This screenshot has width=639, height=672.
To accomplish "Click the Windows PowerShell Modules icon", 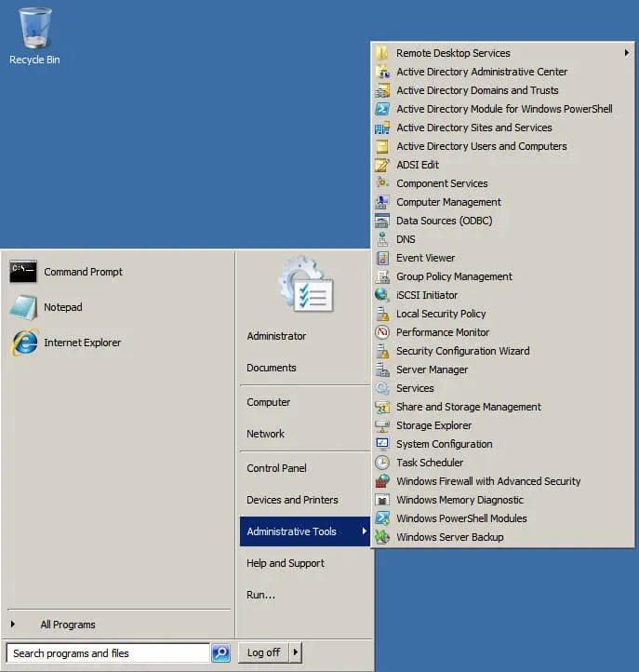I will click(x=382, y=518).
